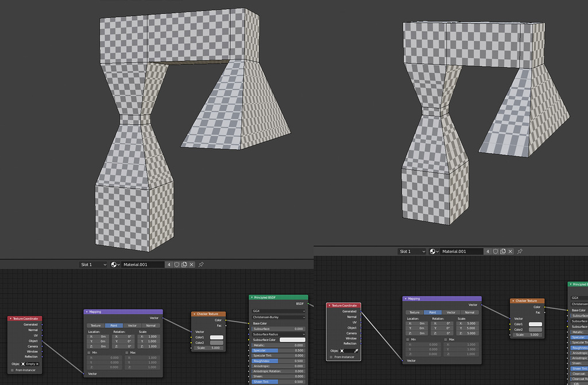The height and width of the screenshot is (385, 588).
Task: Select Texture type tab in right Mapping node
Action: [415, 312]
